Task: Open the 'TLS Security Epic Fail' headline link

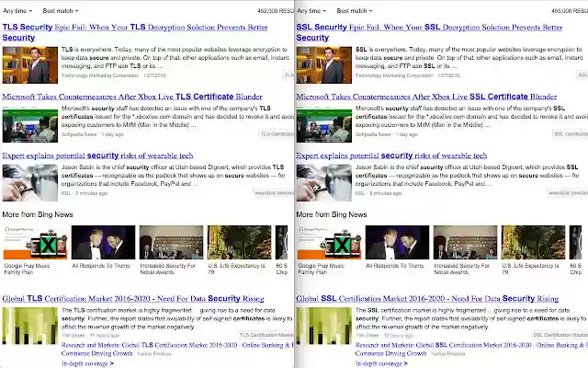Action: (x=135, y=32)
